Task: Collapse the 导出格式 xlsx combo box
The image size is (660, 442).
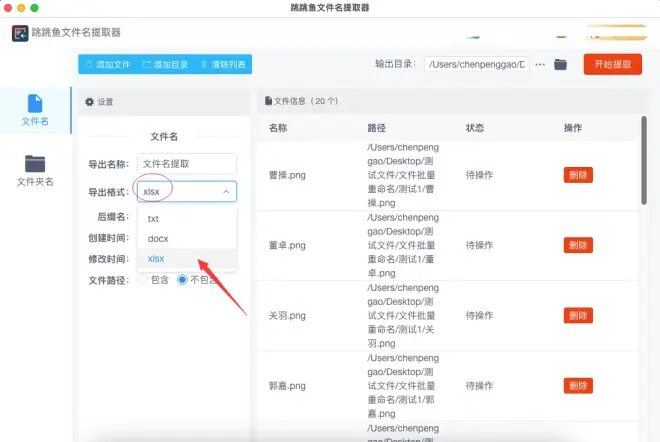Action: point(187,192)
